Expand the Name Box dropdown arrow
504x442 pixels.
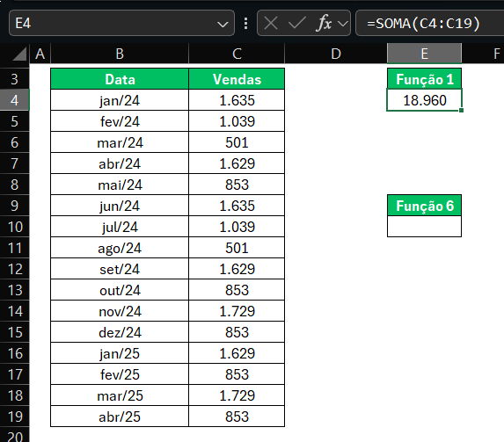tap(223, 24)
